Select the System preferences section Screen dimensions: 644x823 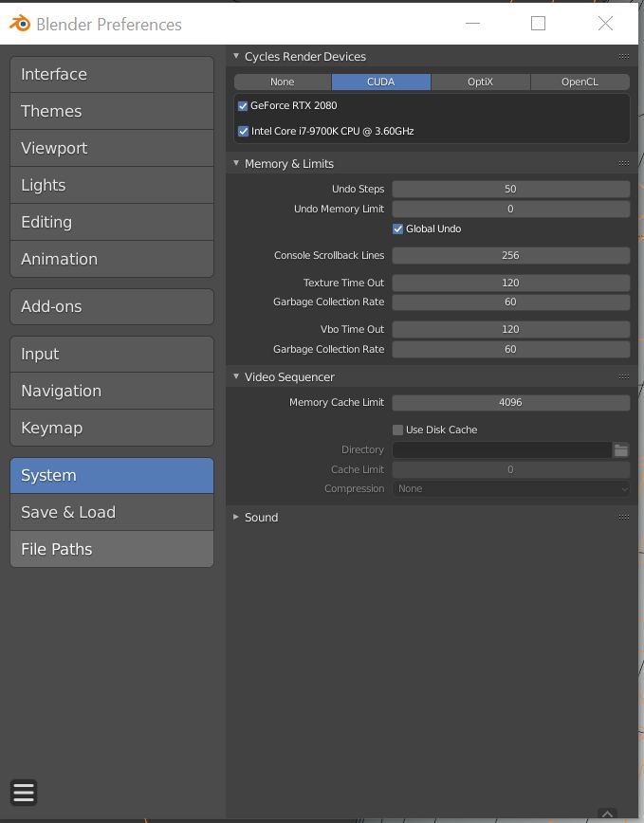coord(112,476)
